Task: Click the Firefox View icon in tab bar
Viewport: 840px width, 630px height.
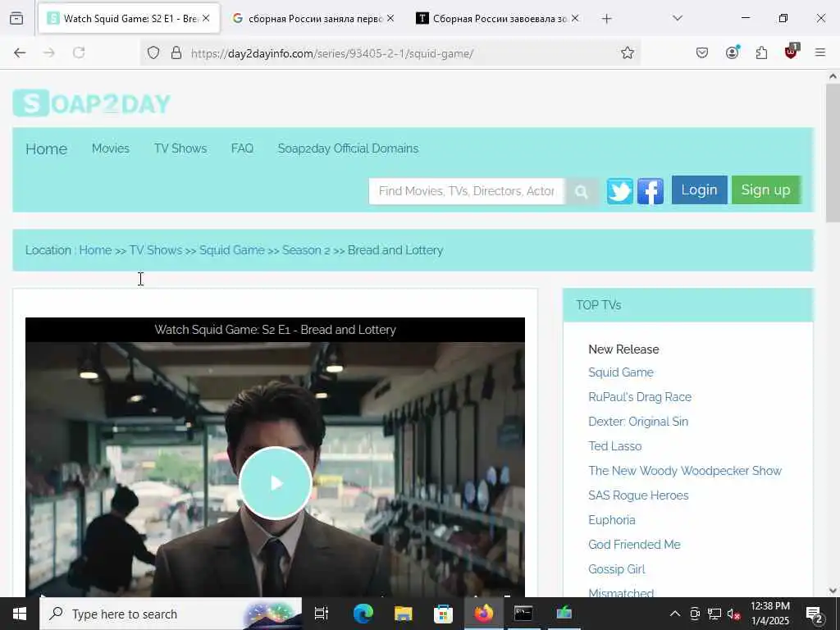Action: 16,18
